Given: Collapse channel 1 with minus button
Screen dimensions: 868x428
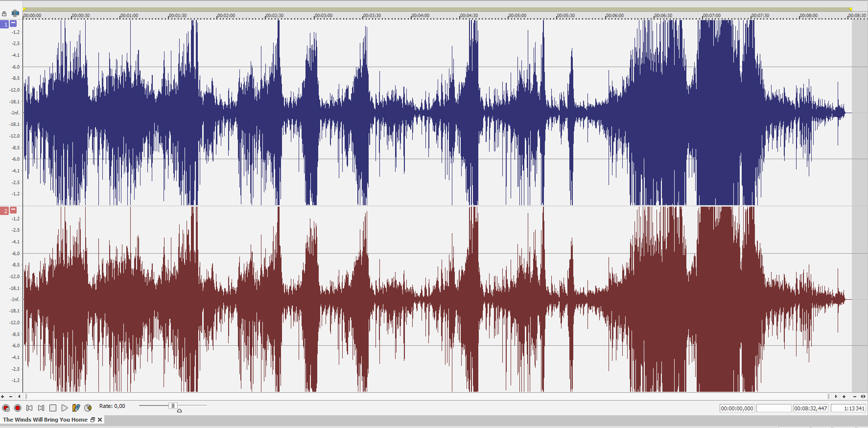Looking at the screenshot, I should coord(13,24).
